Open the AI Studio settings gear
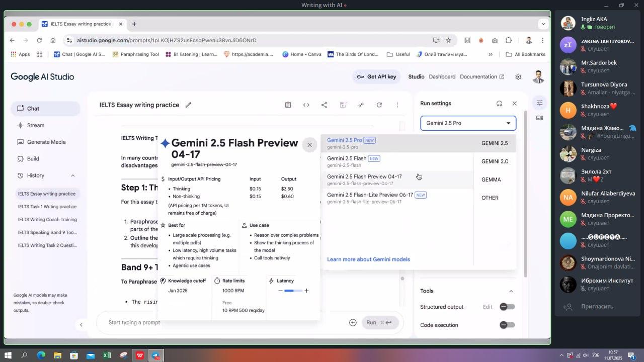The width and height of the screenshot is (644, 362). pos(518,77)
